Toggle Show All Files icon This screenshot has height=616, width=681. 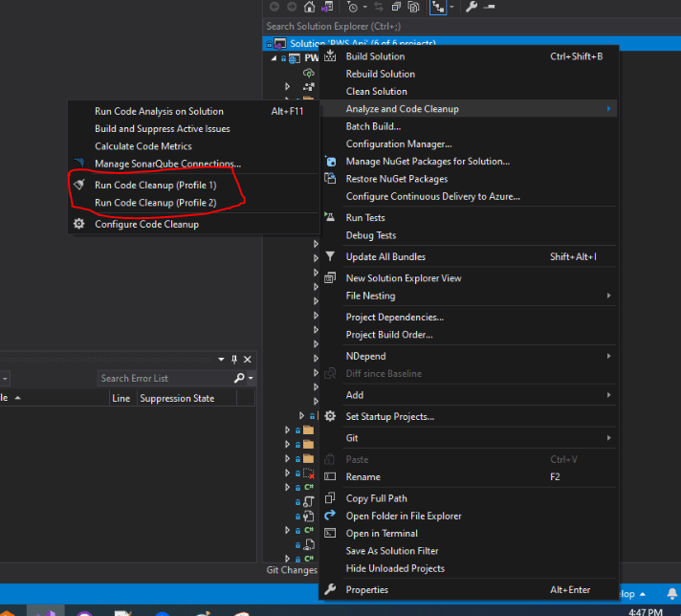[414, 7]
